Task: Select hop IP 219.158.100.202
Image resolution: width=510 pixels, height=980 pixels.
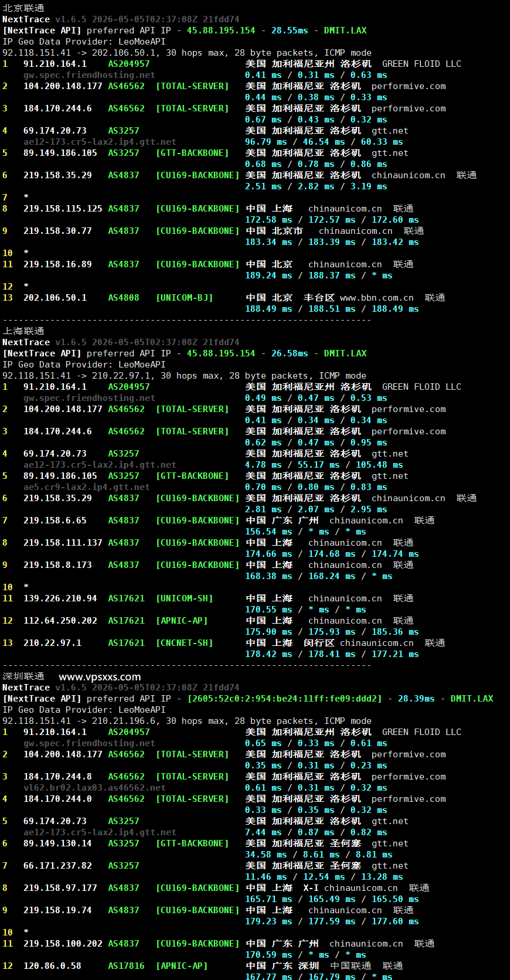Action: pos(63,944)
